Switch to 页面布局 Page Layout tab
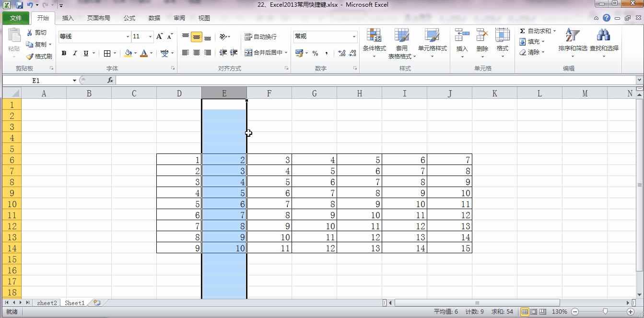 (x=99, y=18)
